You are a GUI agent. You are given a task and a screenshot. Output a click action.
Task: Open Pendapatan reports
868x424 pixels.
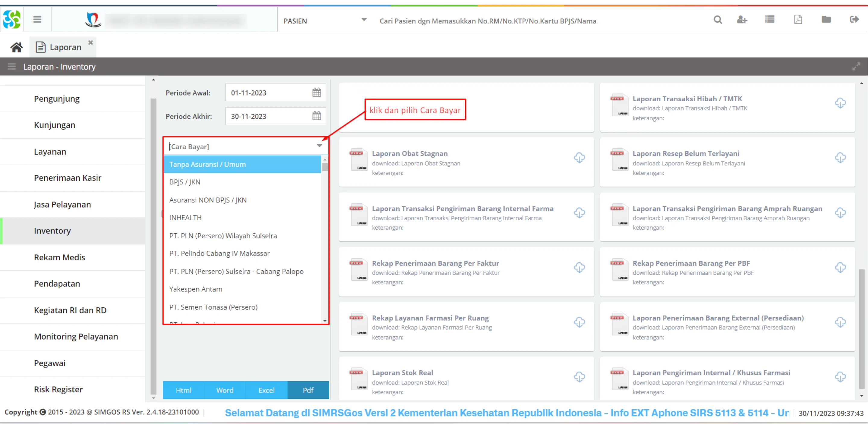coord(72,284)
